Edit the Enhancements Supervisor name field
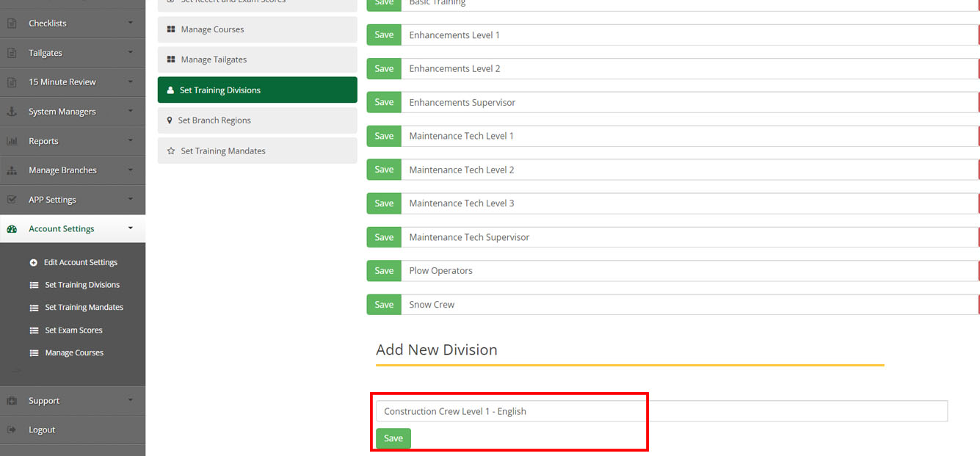This screenshot has height=456, width=980. 690,103
